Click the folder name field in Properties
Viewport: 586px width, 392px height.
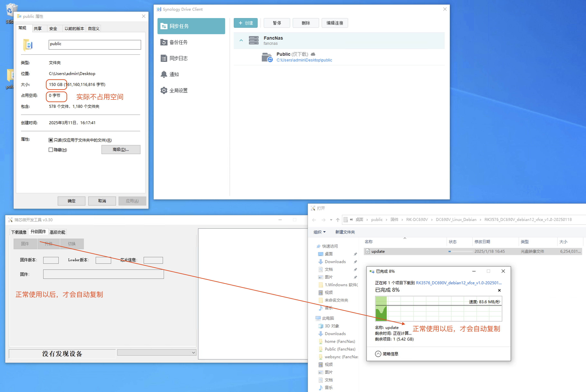point(95,45)
